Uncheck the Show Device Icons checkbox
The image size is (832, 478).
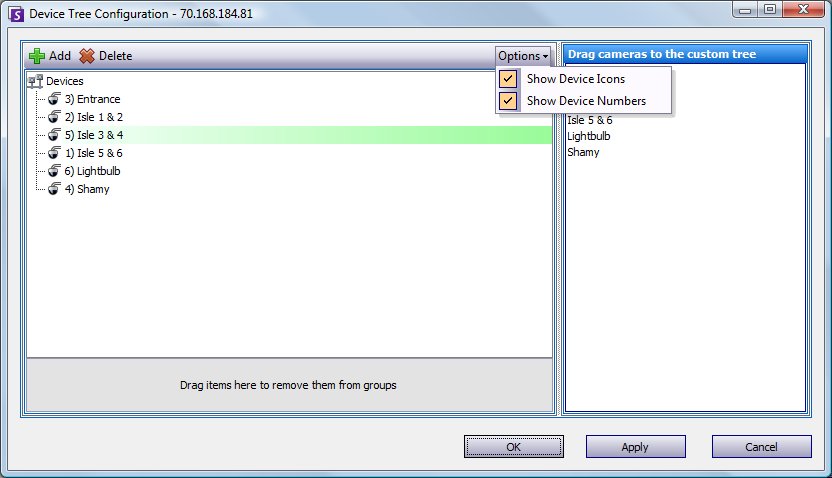(x=508, y=79)
